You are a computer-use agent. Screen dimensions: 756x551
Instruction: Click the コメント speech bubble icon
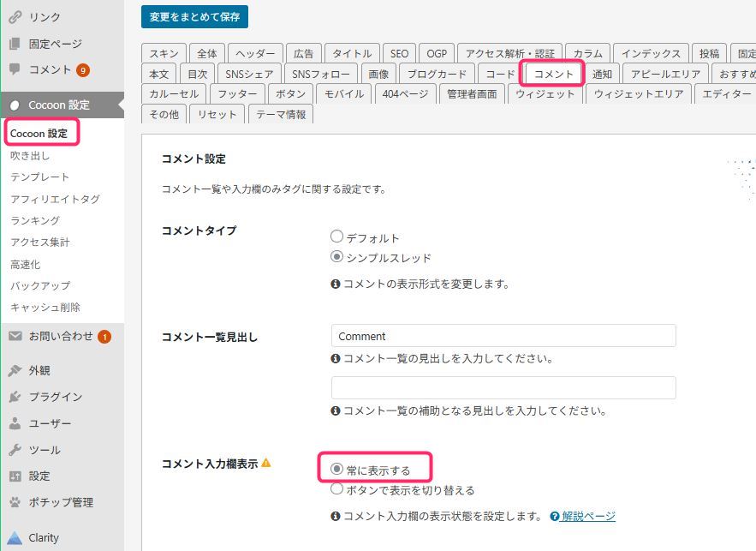pyautogui.click(x=15, y=69)
